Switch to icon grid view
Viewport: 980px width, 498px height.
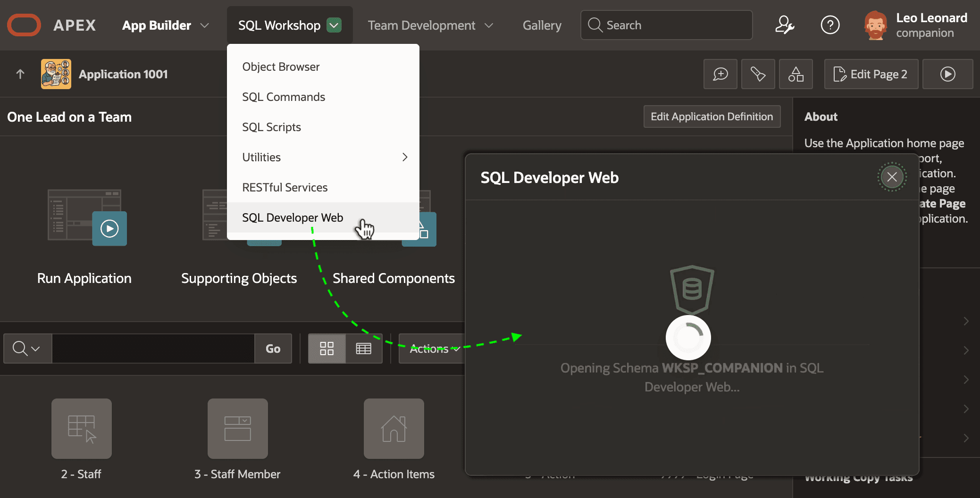[x=327, y=349]
